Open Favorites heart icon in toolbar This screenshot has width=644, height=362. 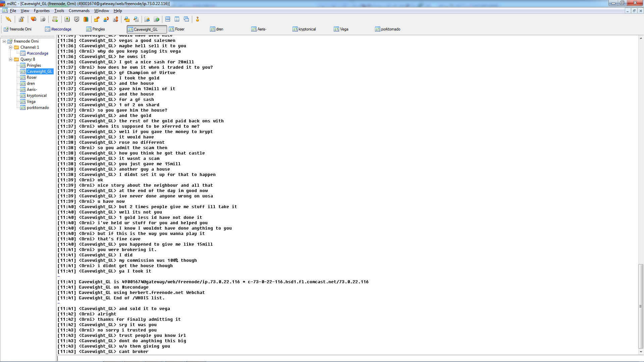34,19
